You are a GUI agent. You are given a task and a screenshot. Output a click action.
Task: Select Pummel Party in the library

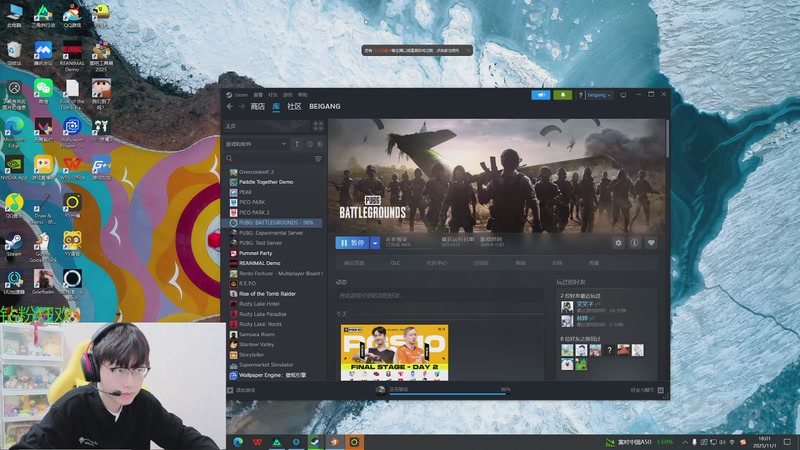pos(256,254)
